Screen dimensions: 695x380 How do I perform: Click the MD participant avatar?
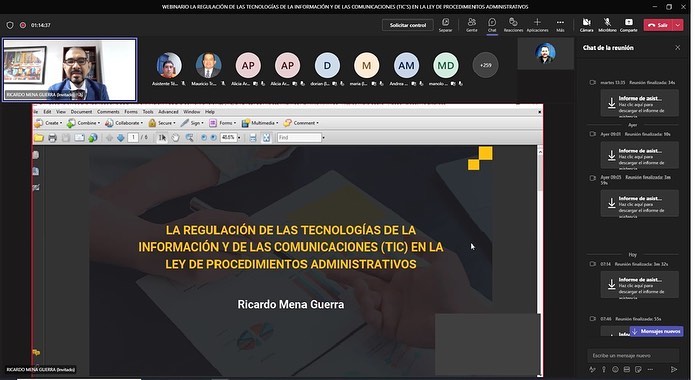click(445, 65)
